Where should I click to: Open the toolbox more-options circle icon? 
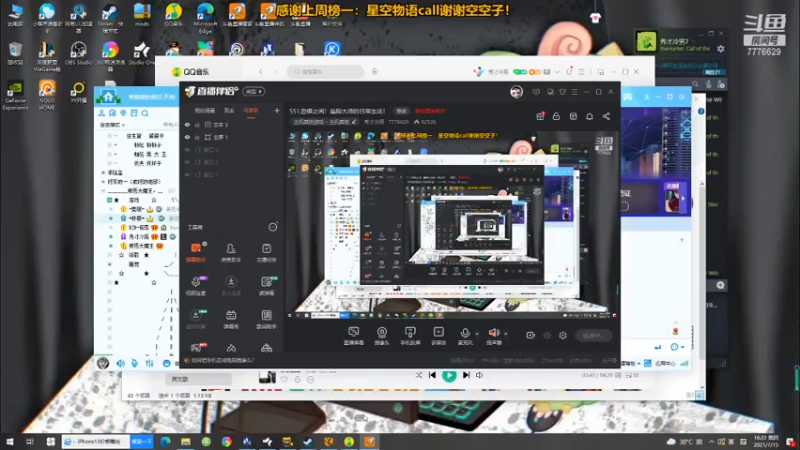pos(273,227)
